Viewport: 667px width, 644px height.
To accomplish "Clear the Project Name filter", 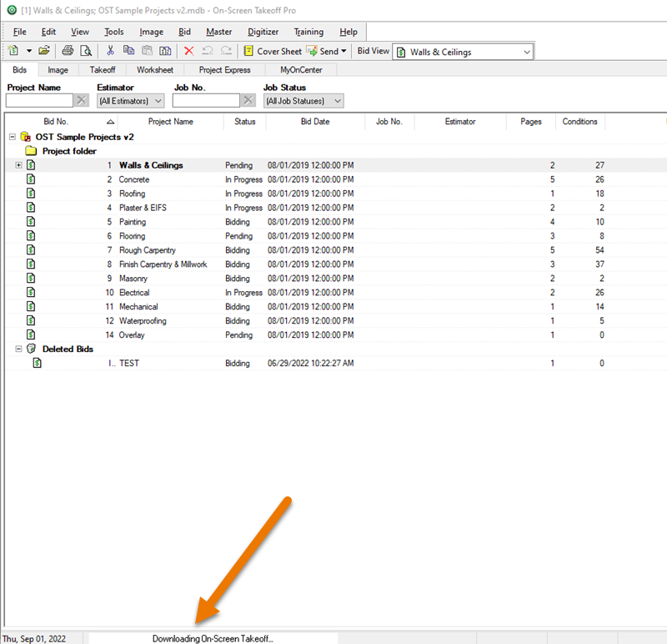I will 81,100.
